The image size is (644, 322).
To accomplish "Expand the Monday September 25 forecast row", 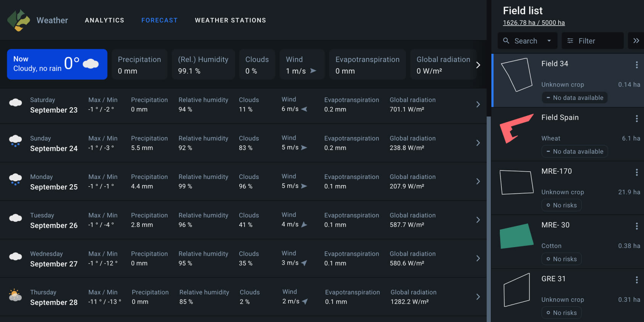I will click(478, 182).
